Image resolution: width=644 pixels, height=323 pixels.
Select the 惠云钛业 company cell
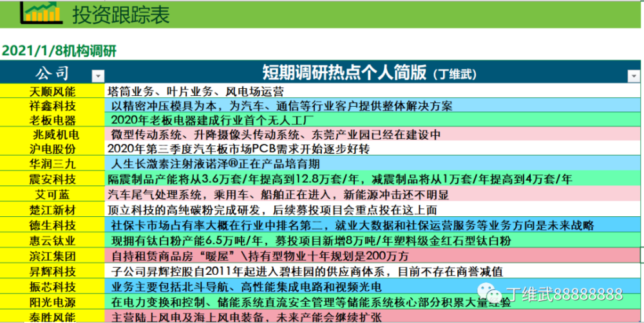[53, 240]
